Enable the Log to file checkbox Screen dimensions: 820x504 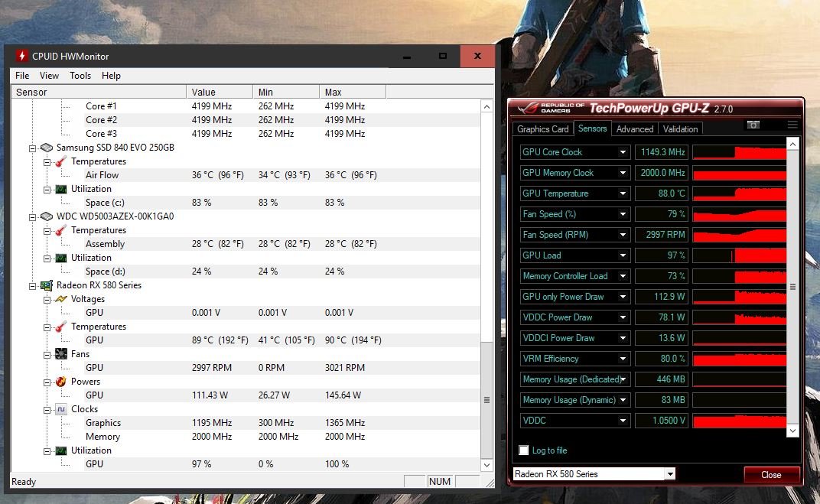[x=523, y=450]
